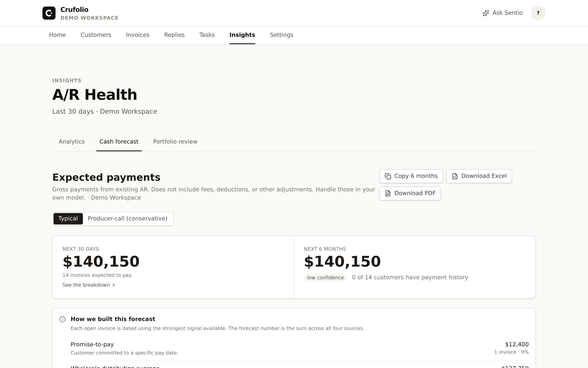
Task: Click 'Last 30 days · Demo Workspace' subtitle
Action: [x=105, y=111]
